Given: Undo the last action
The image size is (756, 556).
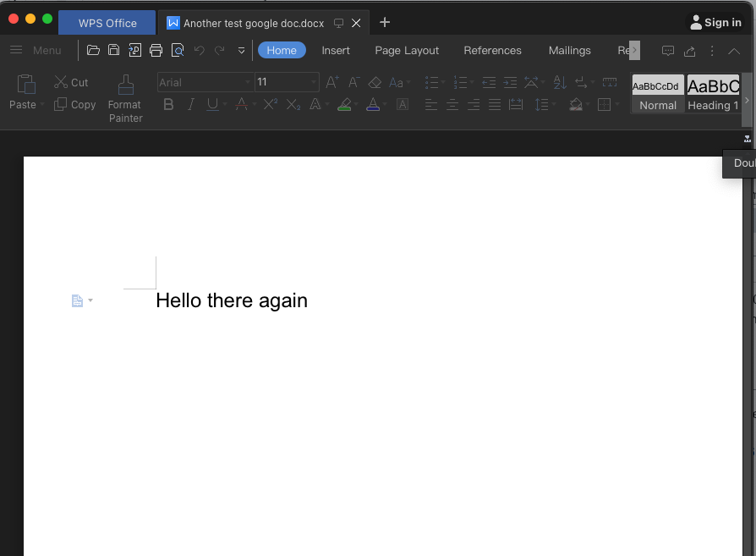Looking at the screenshot, I should click(199, 50).
